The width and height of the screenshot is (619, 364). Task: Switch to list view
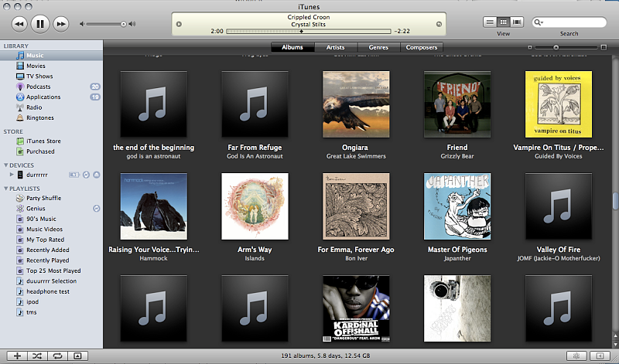(490, 22)
